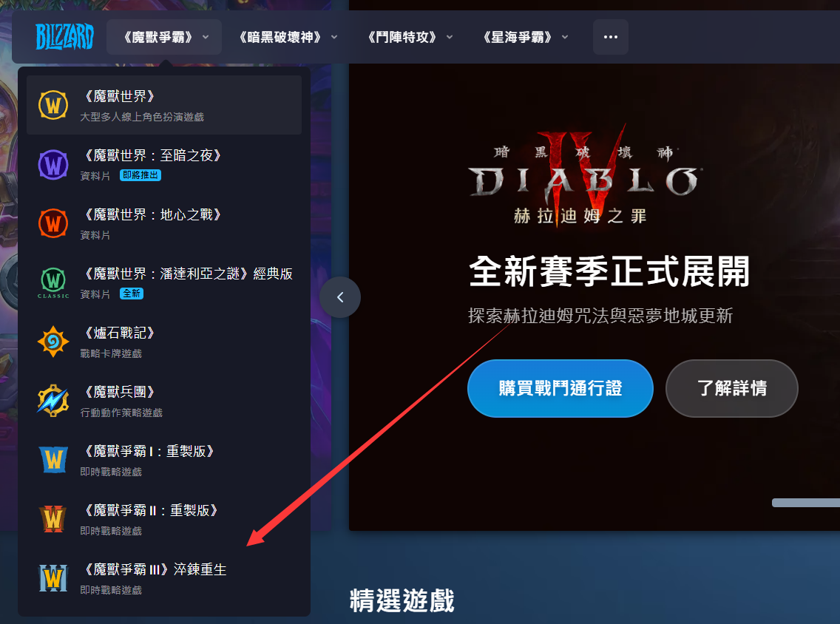Click the carousel progress indicator bar
The height and width of the screenshot is (624, 840).
806,503
